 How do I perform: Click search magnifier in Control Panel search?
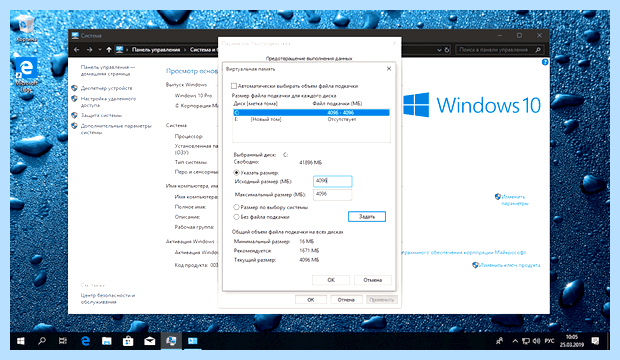coord(538,50)
